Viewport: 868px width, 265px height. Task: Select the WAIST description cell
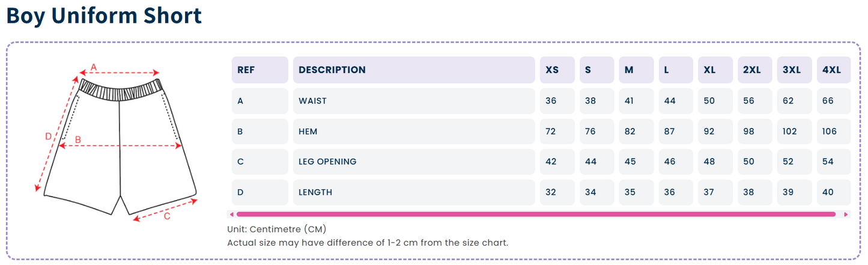point(414,101)
